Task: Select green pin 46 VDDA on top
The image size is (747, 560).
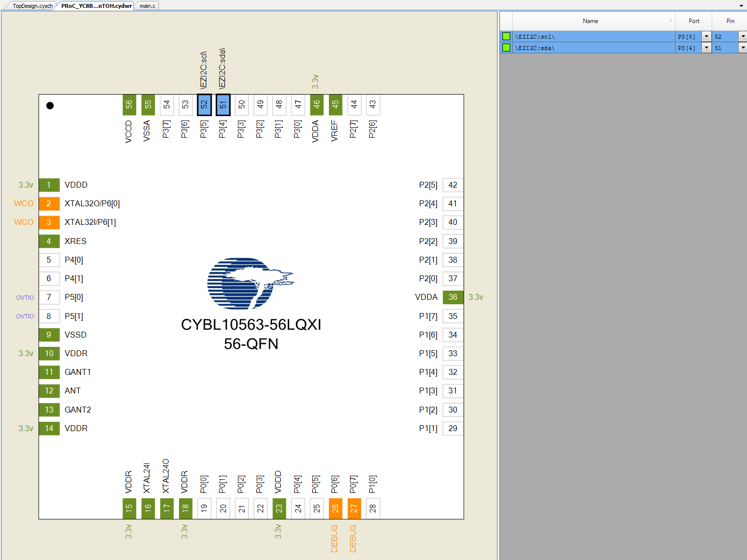Action: [317, 105]
